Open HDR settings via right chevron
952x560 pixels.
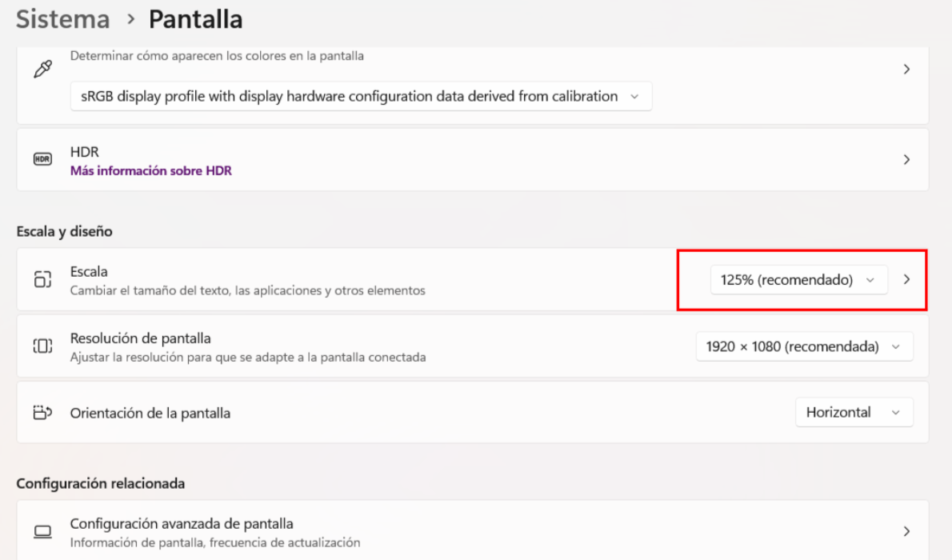pos(906,160)
